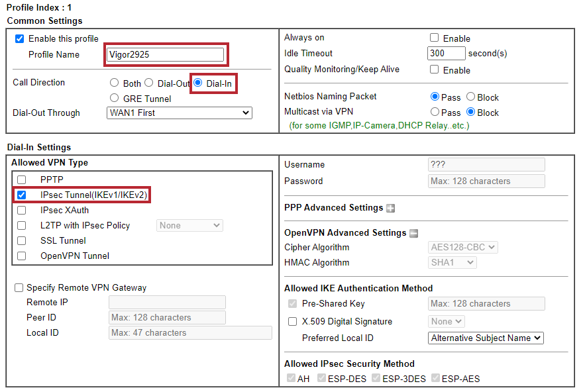Select Dial-In call direction radio
585x392 pixels.
[198, 82]
